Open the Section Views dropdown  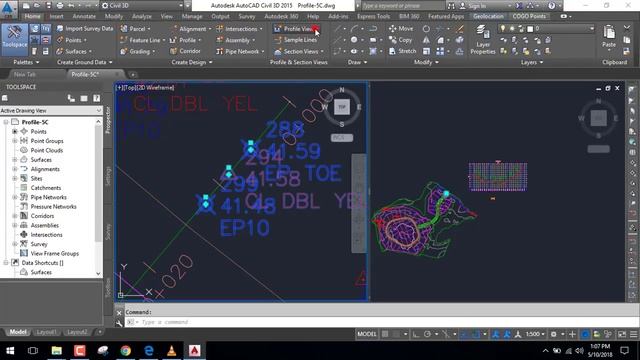point(299,51)
